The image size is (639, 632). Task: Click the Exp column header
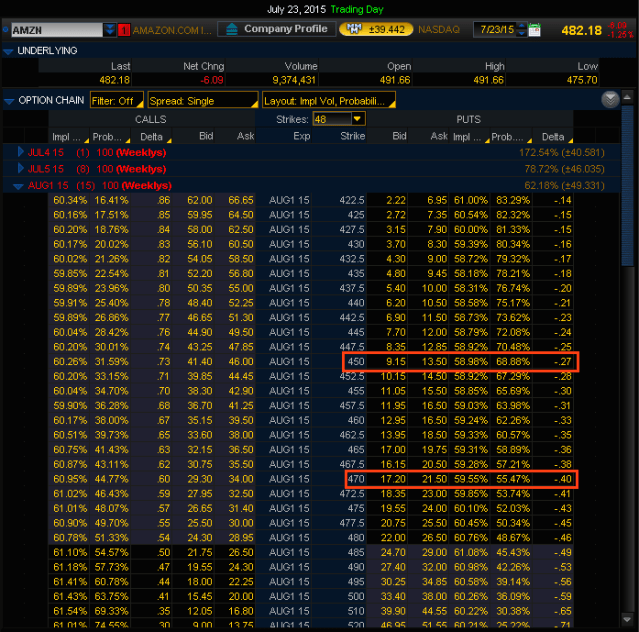pos(302,136)
